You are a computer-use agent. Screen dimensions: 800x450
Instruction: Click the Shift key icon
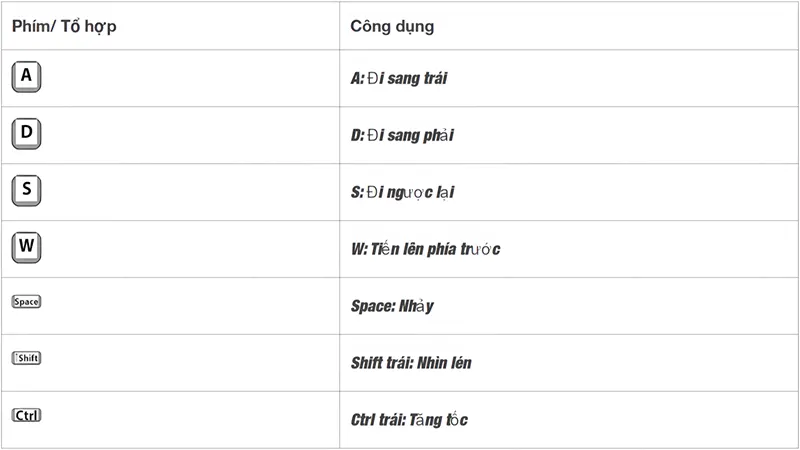coord(26,358)
